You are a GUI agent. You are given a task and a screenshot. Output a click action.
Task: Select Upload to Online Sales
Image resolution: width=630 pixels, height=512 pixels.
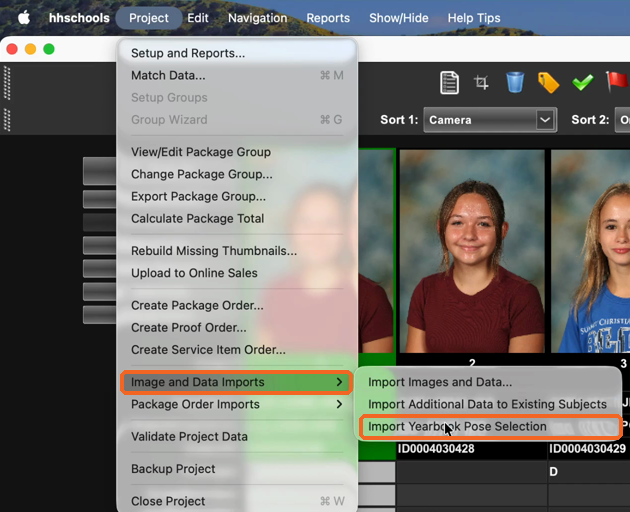tap(237, 273)
